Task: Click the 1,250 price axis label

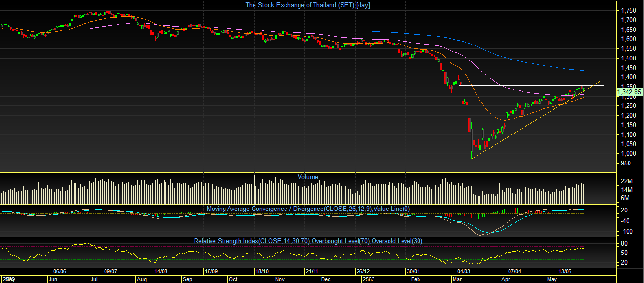Action: pos(629,106)
